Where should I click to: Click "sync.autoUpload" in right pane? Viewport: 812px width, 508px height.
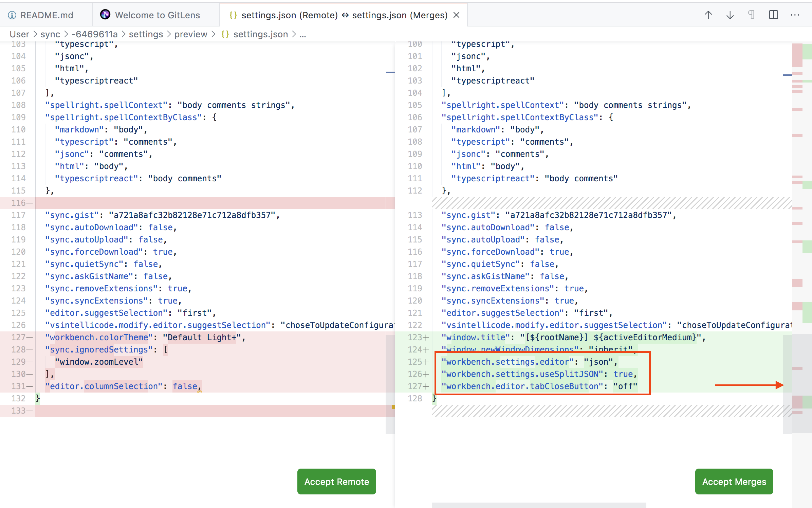point(483,239)
